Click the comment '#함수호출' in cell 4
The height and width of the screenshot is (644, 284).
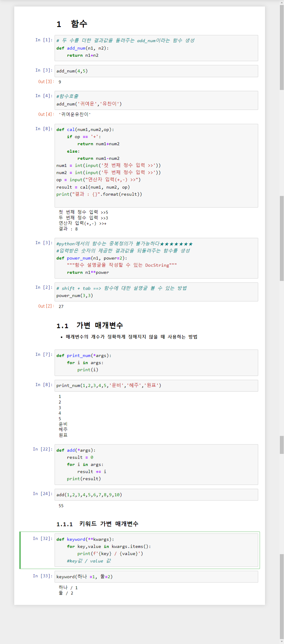[x=68, y=96]
